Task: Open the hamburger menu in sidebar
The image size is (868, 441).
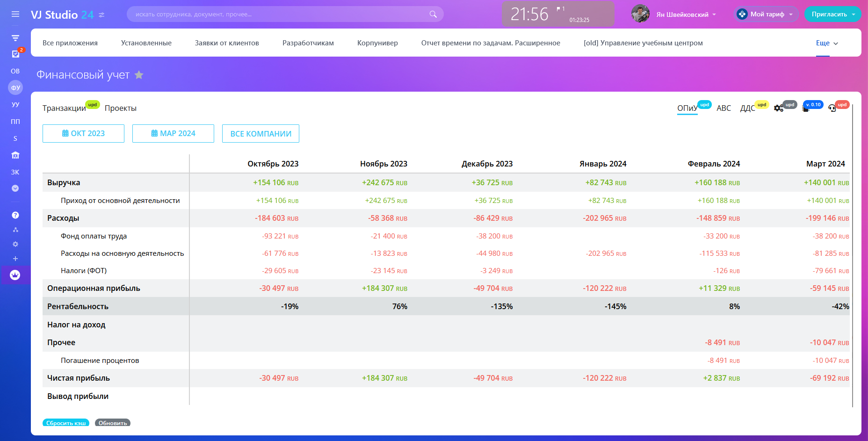Action: coord(15,14)
